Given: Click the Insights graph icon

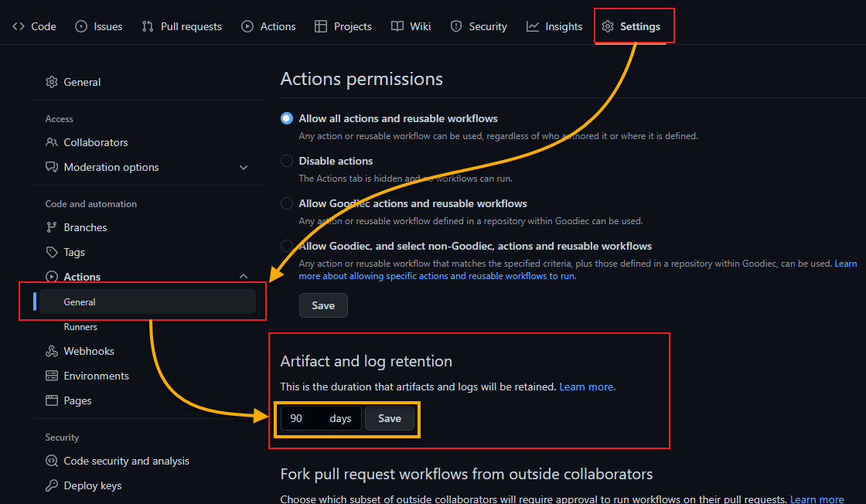Looking at the screenshot, I should [533, 26].
